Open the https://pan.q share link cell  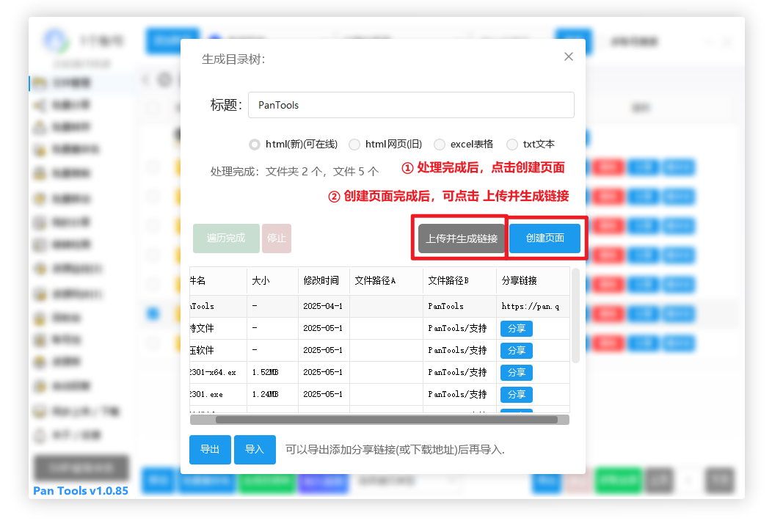point(531,306)
